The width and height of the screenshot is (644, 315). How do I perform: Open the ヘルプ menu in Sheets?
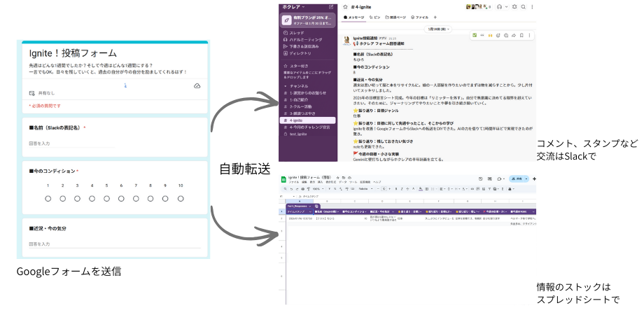377,182
